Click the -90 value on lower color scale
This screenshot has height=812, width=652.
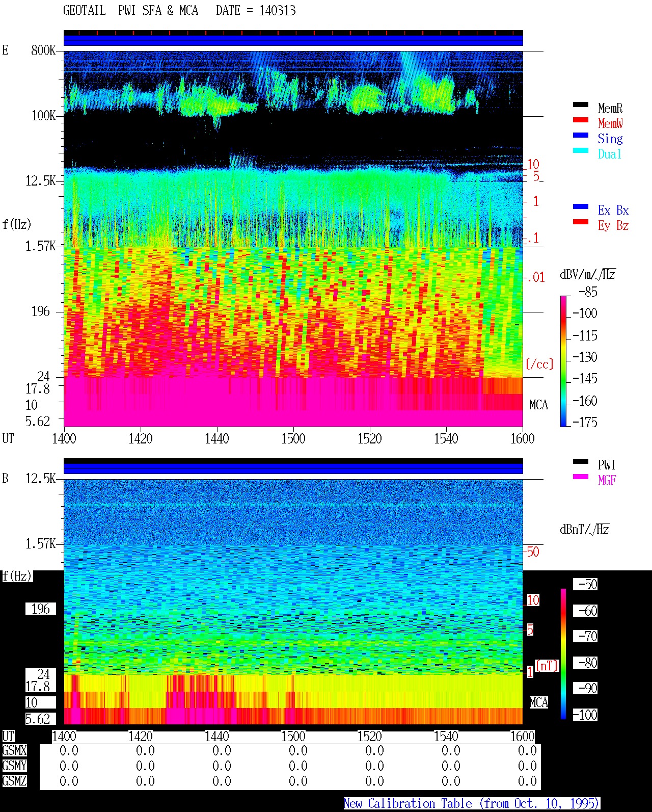585,688
